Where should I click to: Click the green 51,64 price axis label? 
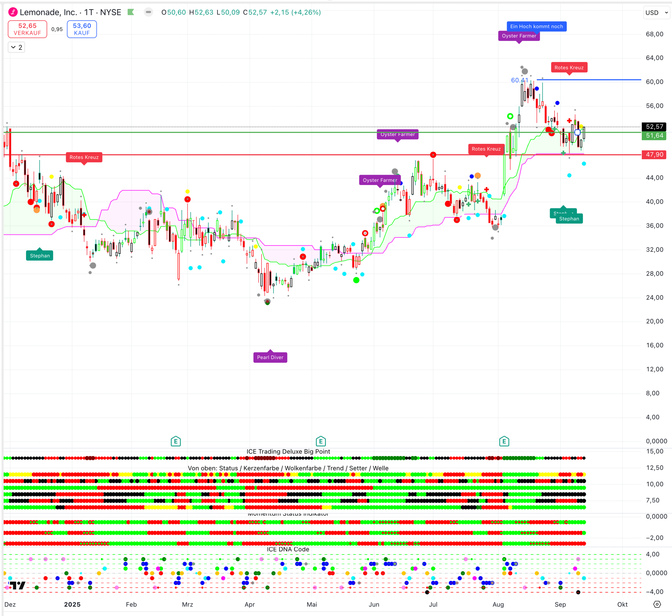tap(654, 136)
